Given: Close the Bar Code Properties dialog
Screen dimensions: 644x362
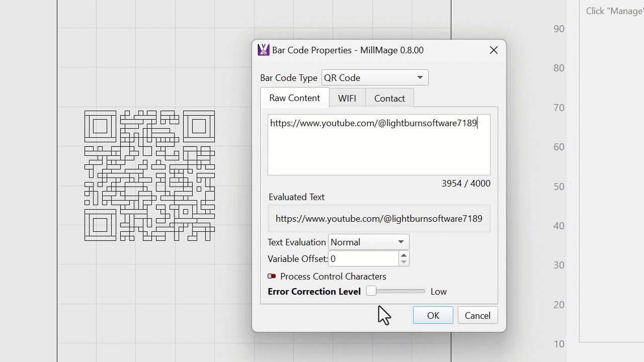Looking at the screenshot, I should pos(494,50).
